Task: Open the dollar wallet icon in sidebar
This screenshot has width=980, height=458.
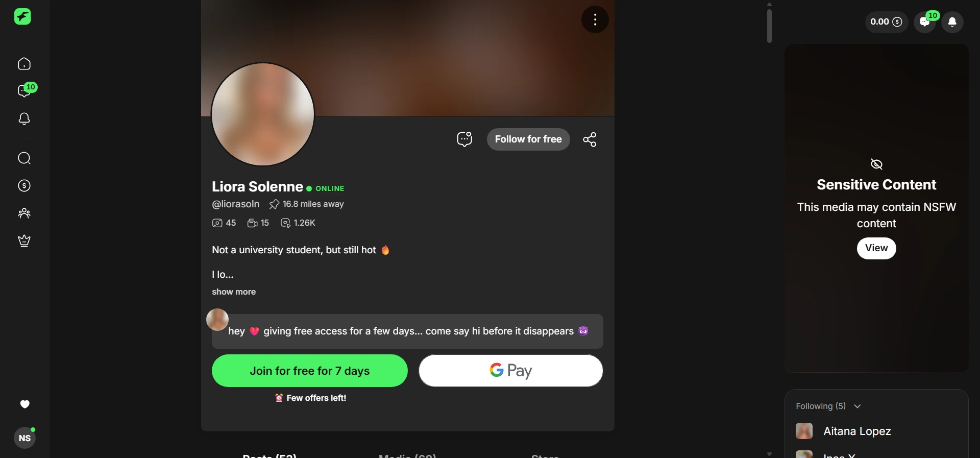Action: (24, 186)
